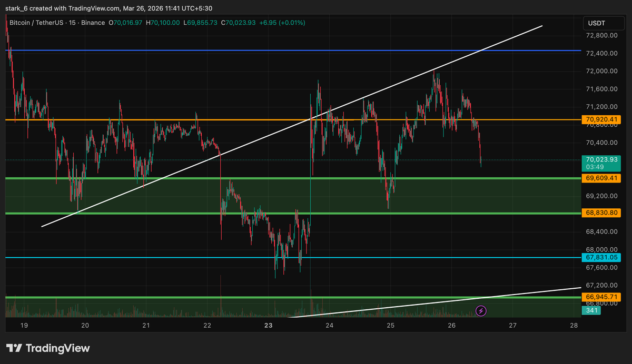Click the purple lightning bolt icon
Image resolution: width=632 pixels, height=364 pixels.
pyautogui.click(x=481, y=311)
